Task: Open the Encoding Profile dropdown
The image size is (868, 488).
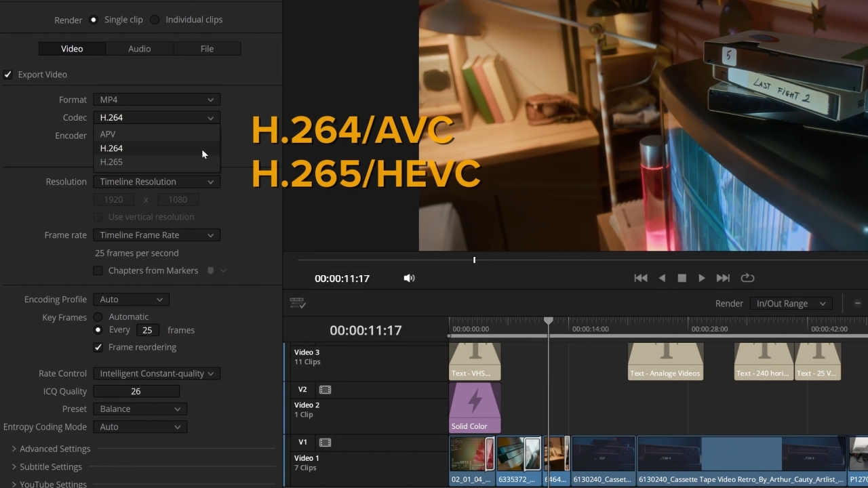Action: coord(132,300)
